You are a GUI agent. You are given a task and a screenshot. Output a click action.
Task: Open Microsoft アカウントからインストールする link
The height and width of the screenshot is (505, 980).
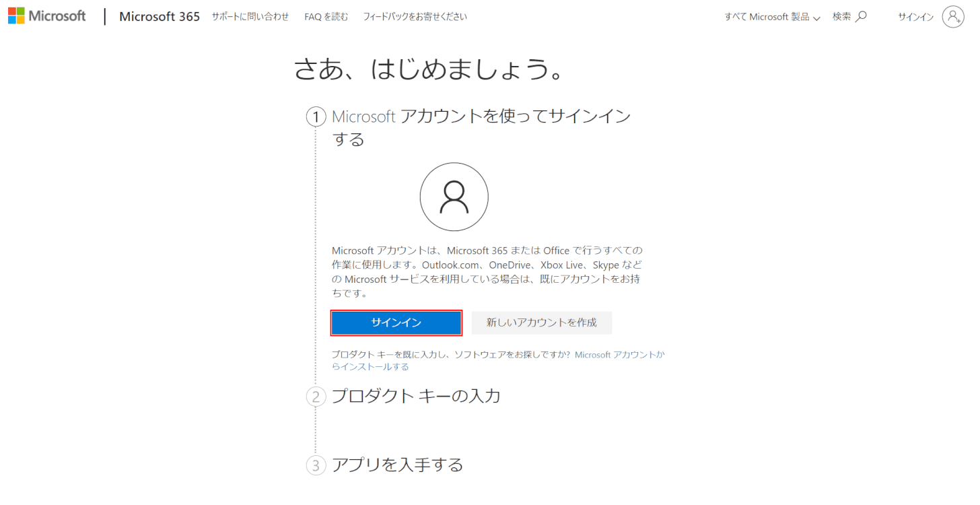pos(498,360)
